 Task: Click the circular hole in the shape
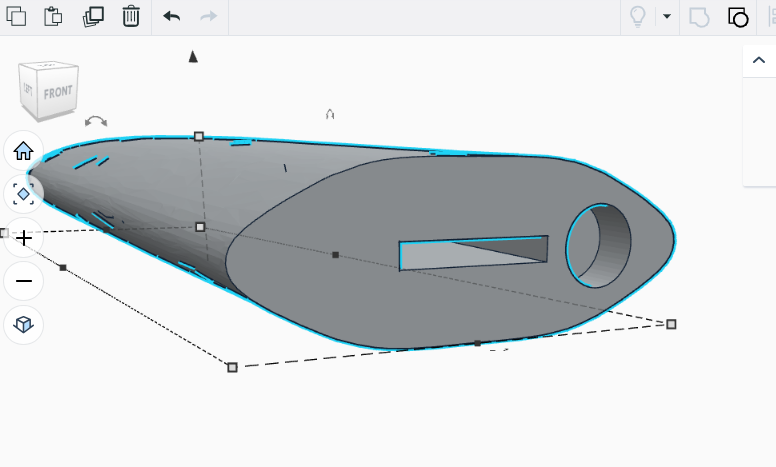pyautogui.click(x=599, y=245)
